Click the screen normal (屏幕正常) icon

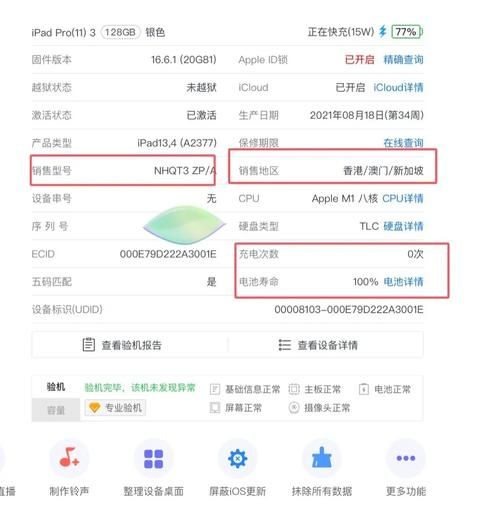(215, 408)
